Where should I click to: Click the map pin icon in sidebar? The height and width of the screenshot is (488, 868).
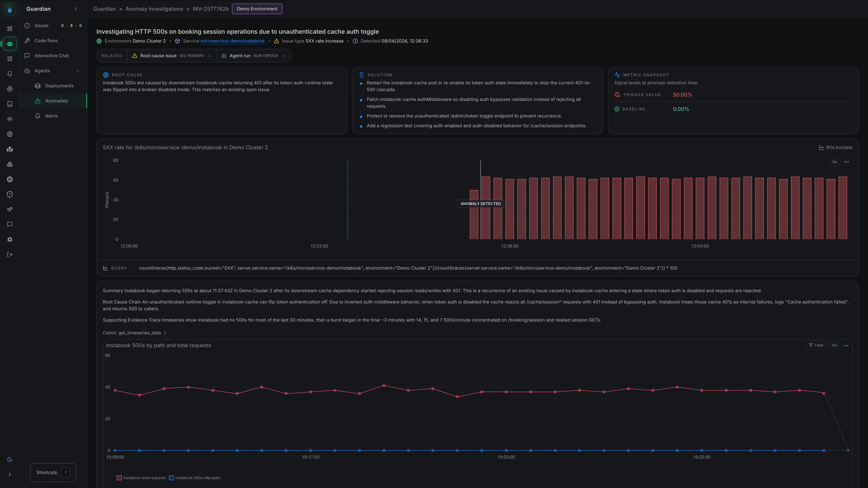coord(10,149)
